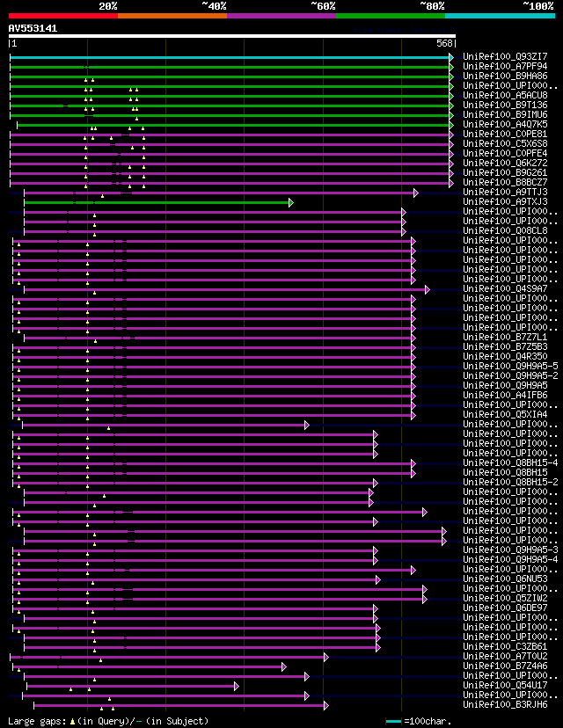Click the arrowhead ending B3RJH6 alignment
This screenshot has height=728, width=563.
coord(326,706)
